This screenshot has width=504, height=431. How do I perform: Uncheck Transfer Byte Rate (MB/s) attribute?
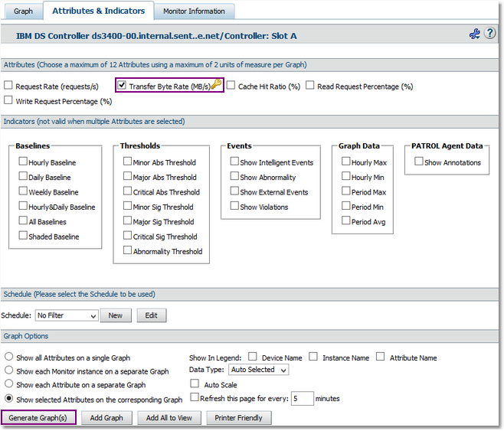pyautogui.click(x=122, y=86)
